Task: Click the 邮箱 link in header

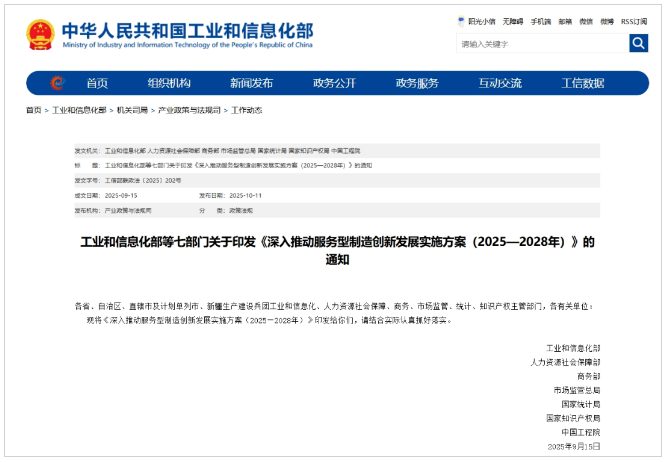Action: click(x=566, y=21)
